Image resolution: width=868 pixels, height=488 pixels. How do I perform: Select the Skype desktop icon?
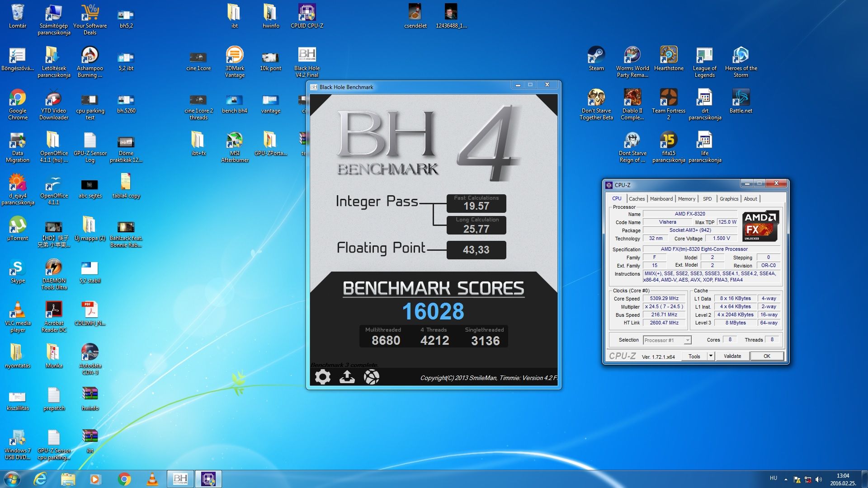click(x=18, y=271)
